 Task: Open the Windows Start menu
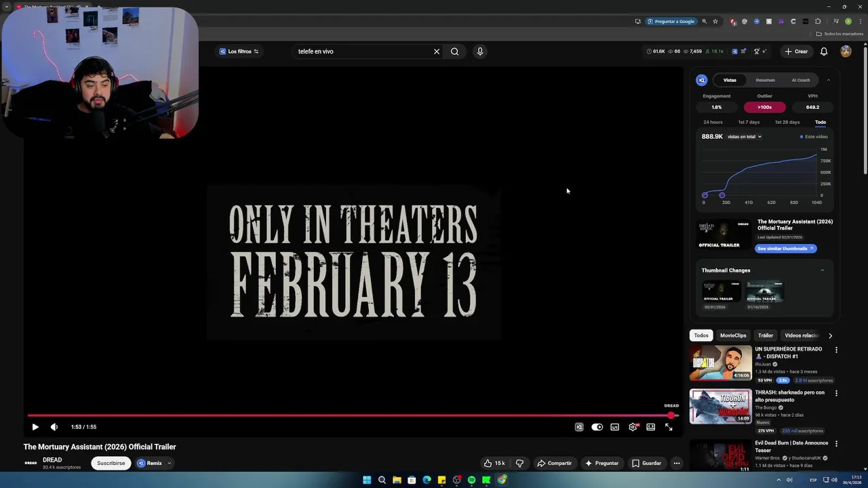pos(367,480)
